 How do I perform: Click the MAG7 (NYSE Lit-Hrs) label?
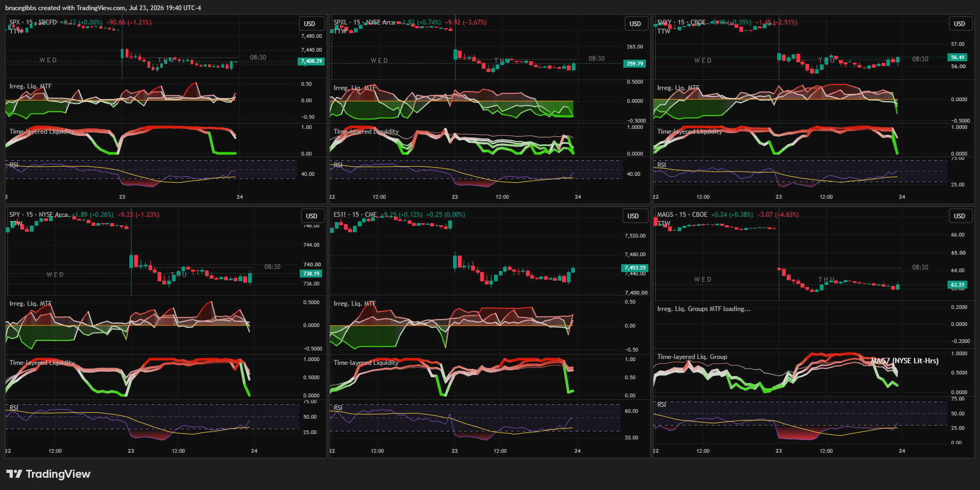(904, 361)
